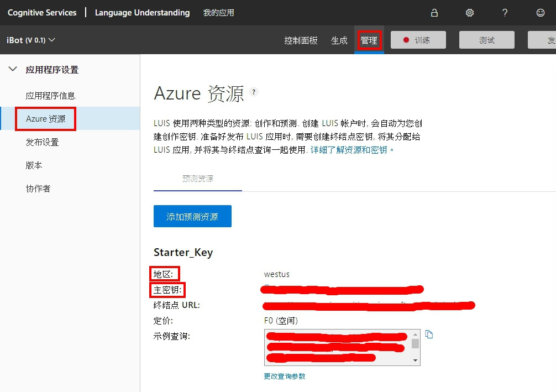
Task: Click the Starter_Key heading
Action: 183,252
